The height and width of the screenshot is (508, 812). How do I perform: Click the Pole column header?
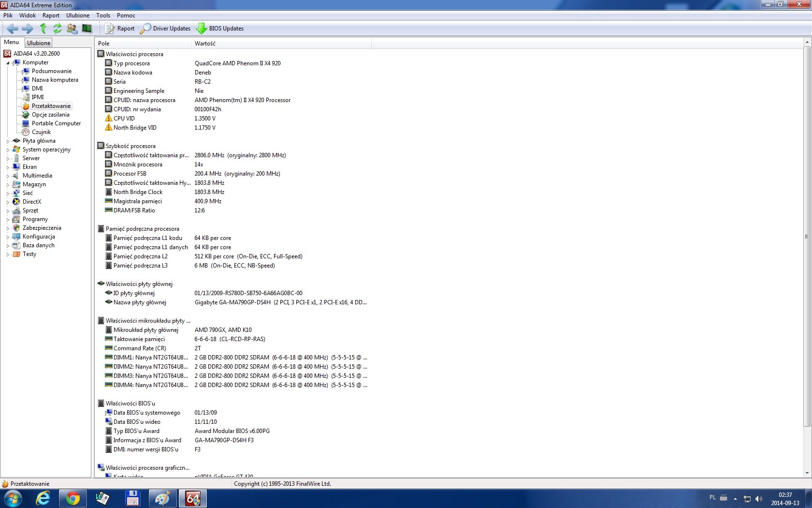coord(143,43)
